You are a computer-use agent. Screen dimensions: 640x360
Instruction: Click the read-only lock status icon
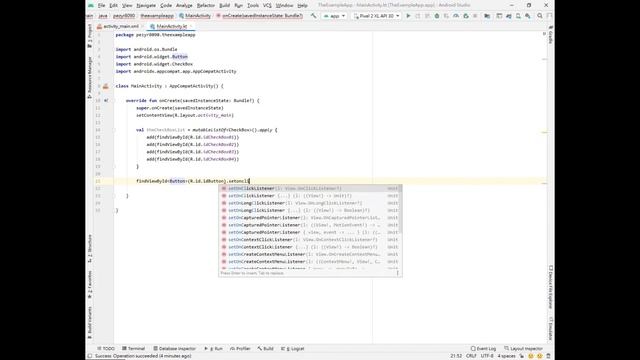[522, 356]
